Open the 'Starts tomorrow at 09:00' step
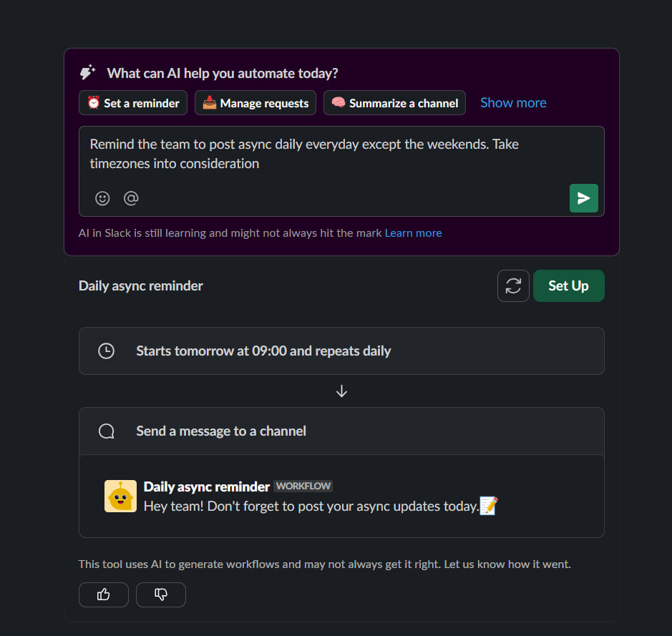672x636 pixels. (341, 351)
